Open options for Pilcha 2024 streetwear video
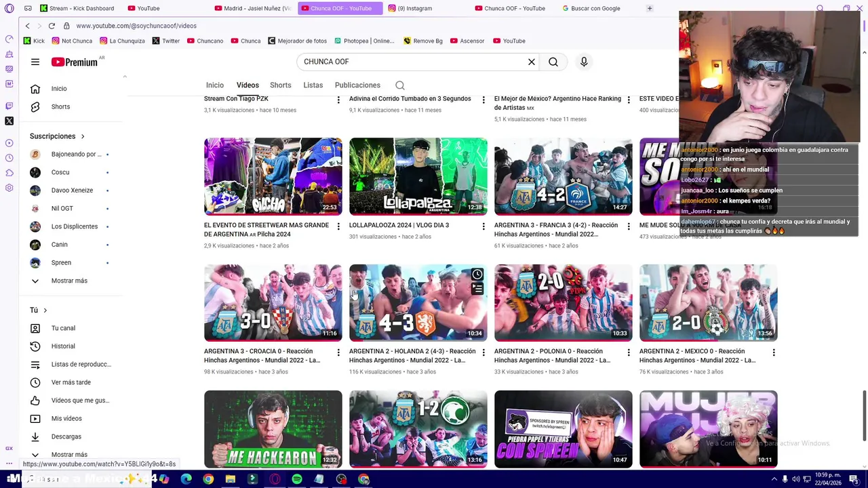 point(338,226)
